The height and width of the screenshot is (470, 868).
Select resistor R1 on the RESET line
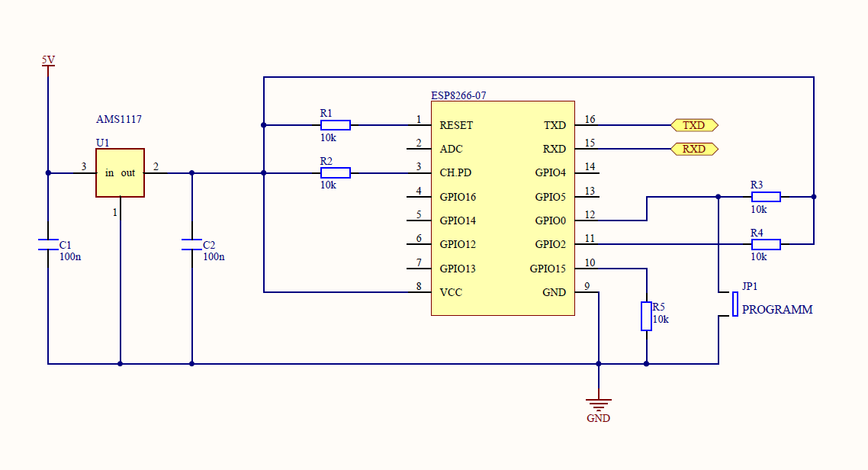click(x=336, y=125)
